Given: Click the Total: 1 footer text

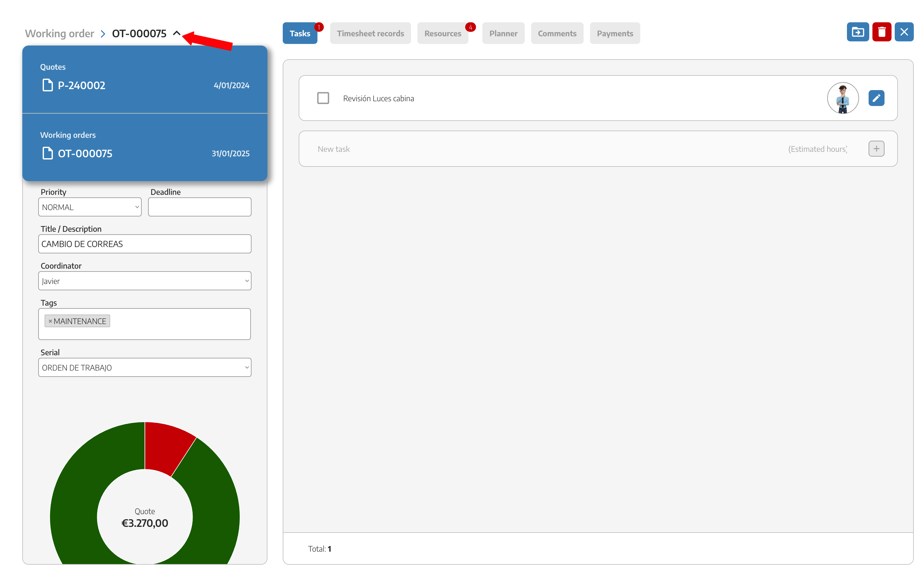Looking at the screenshot, I should [x=320, y=548].
